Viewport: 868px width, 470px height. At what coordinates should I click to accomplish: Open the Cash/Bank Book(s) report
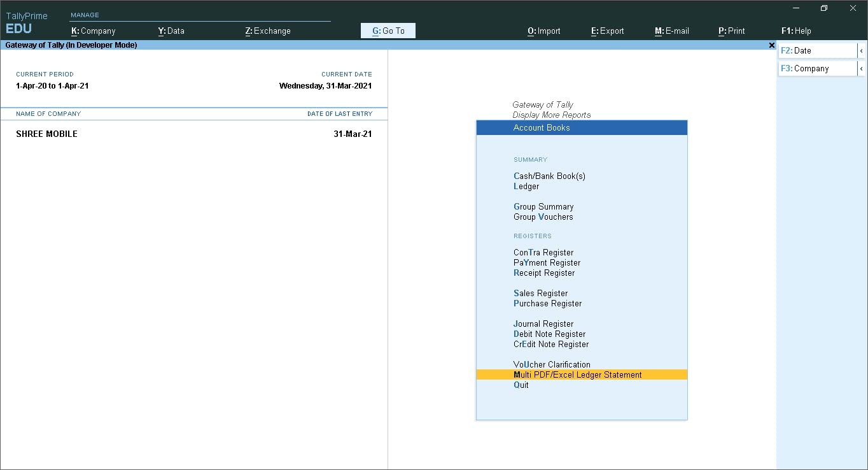pyautogui.click(x=549, y=176)
